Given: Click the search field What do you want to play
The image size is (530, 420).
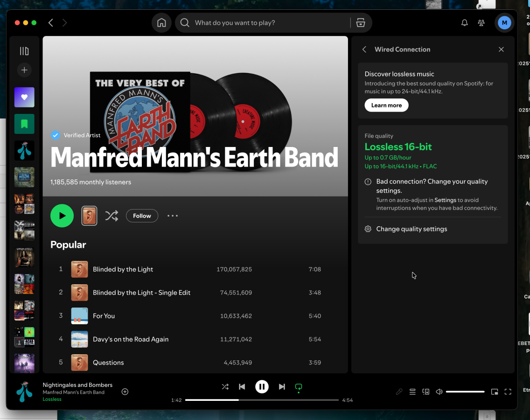Looking at the screenshot, I should click(266, 23).
